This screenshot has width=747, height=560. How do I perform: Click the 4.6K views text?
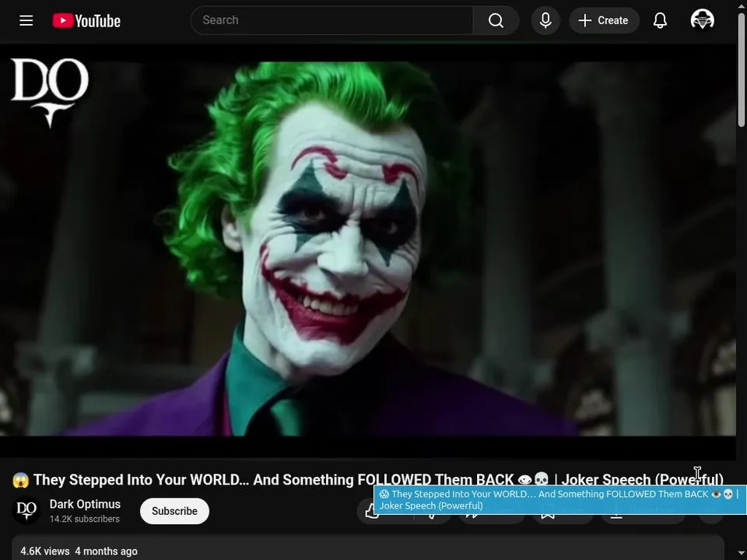click(x=45, y=551)
